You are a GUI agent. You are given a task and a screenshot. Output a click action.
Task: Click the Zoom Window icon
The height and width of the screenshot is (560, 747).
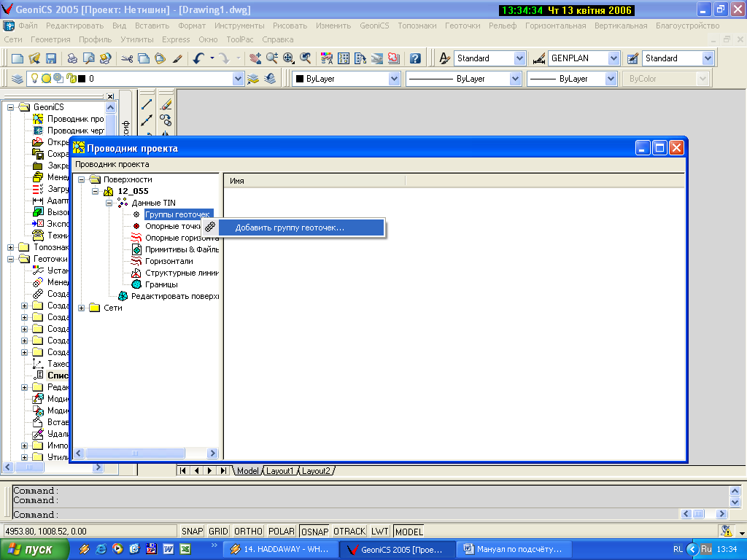289,58
